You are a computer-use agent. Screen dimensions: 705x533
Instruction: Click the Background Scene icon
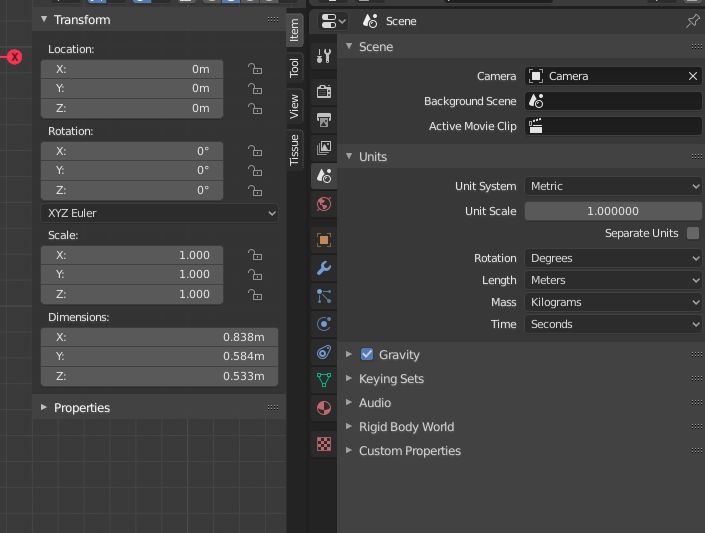[536, 101]
